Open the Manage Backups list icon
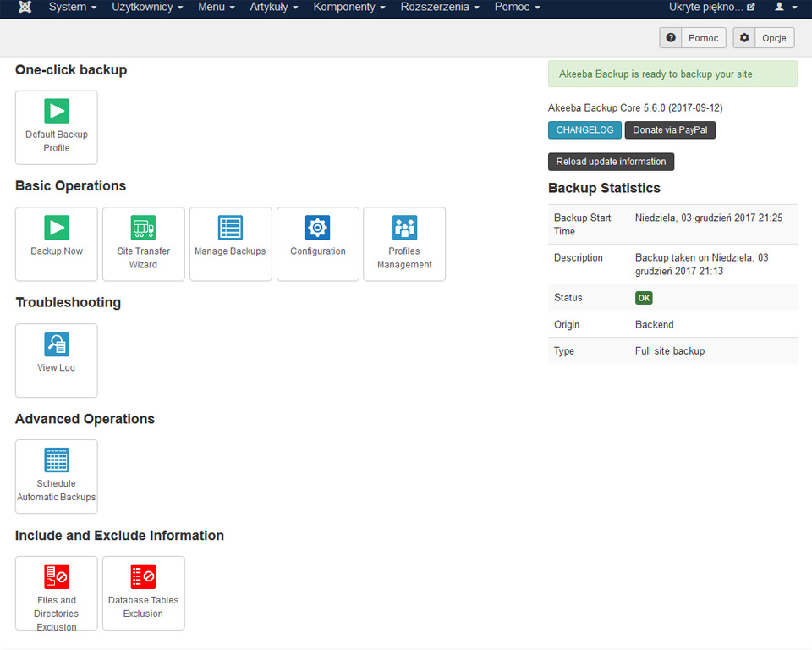This screenshot has height=650, width=812. pos(230,228)
